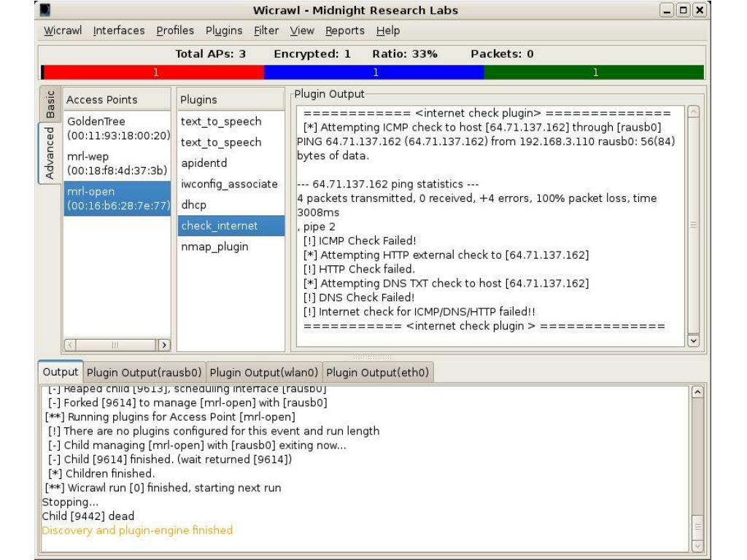The width and height of the screenshot is (747, 560).
Task: Minimize the Wicrawl window
Action: 667,10
